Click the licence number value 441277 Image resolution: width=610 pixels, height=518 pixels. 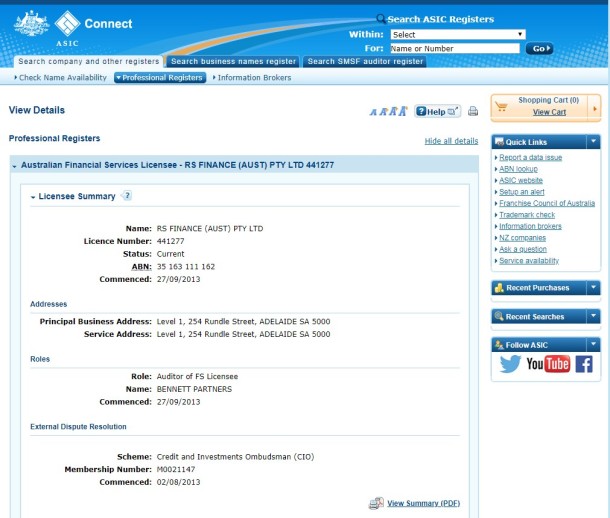point(170,241)
